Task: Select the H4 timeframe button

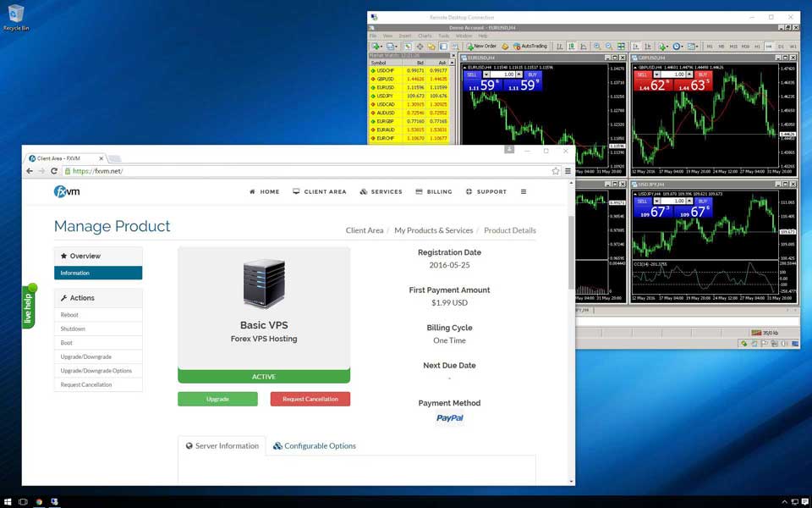Action: pos(769,46)
